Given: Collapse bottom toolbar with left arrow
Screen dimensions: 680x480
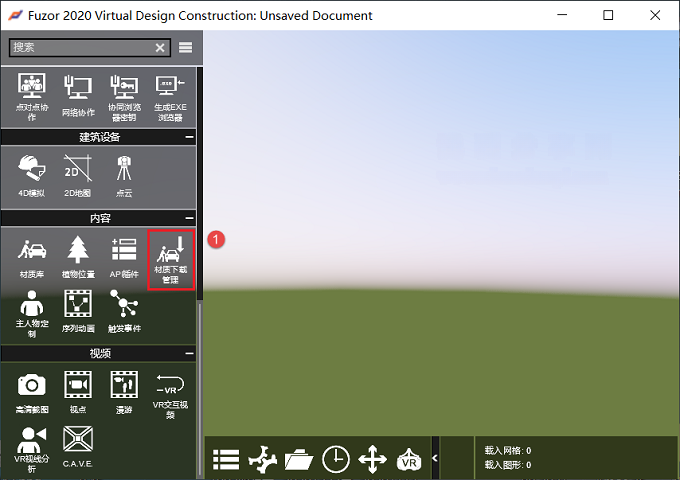Looking at the screenshot, I should point(435,458).
